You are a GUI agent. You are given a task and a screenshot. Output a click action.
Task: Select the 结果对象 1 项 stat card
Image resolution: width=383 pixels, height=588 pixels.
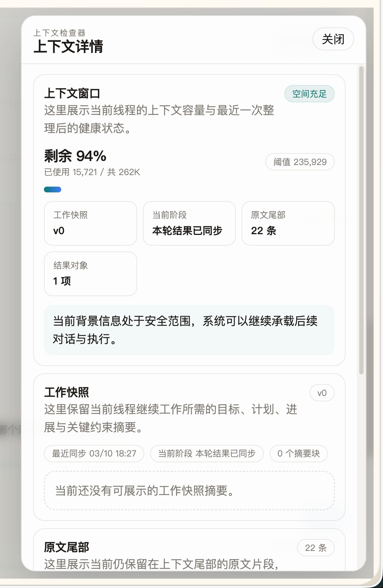pyautogui.click(x=90, y=274)
